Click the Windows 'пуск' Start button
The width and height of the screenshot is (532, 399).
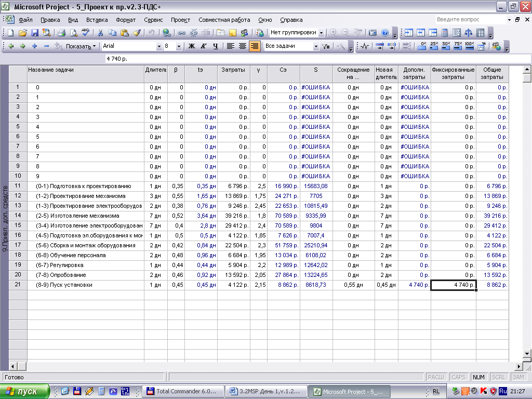[x=25, y=392]
